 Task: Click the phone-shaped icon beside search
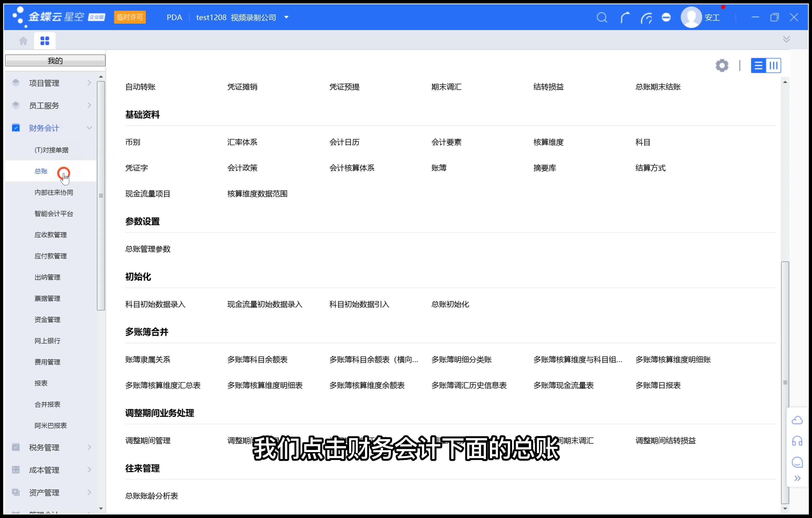click(x=625, y=17)
